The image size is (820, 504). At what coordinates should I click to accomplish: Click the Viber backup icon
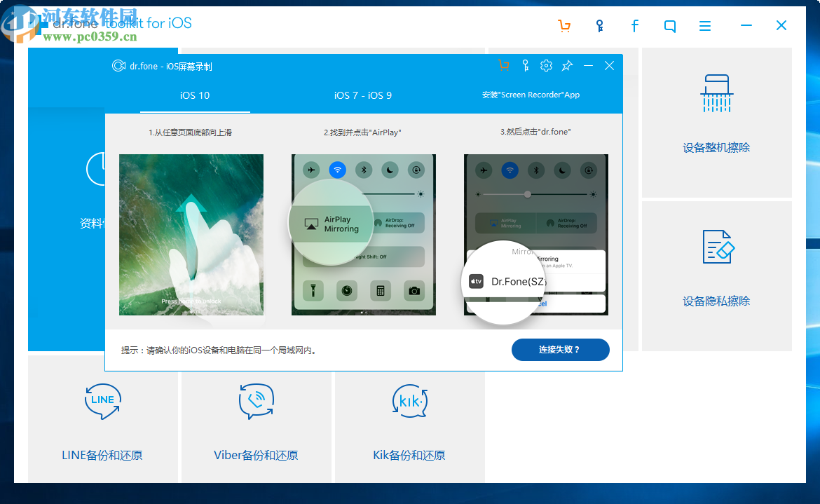pyautogui.click(x=256, y=402)
